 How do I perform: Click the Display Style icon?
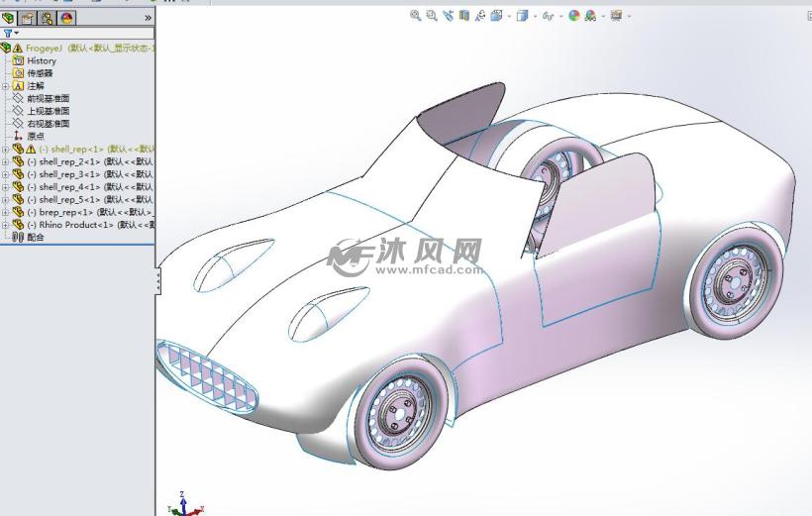(522, 16)
